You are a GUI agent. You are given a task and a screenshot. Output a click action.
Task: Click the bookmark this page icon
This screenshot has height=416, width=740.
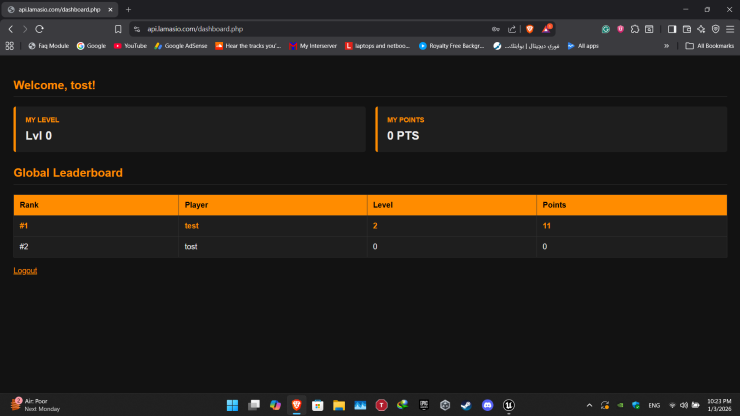[x=119, y=29]
